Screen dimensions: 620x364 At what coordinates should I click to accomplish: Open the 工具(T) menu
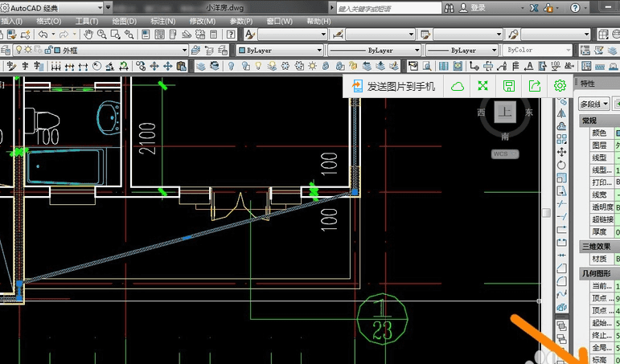(87, 22)
